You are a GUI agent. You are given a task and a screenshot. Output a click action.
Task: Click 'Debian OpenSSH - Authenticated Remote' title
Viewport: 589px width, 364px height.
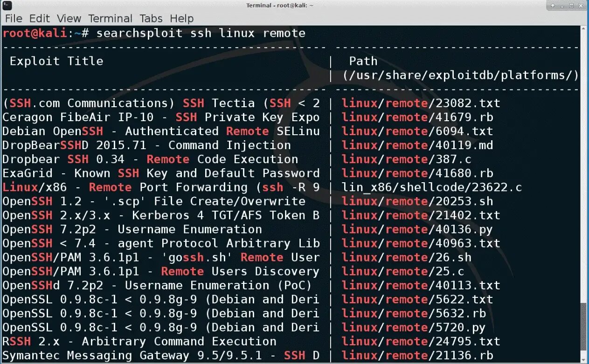161,131
